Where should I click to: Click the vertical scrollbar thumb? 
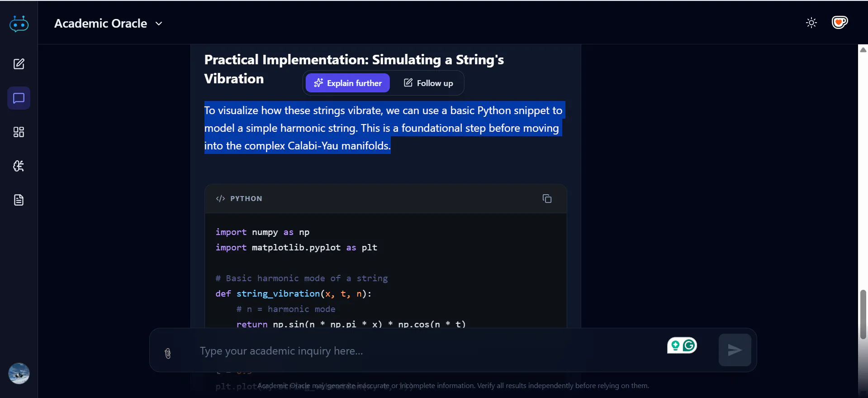coord(863,314)
